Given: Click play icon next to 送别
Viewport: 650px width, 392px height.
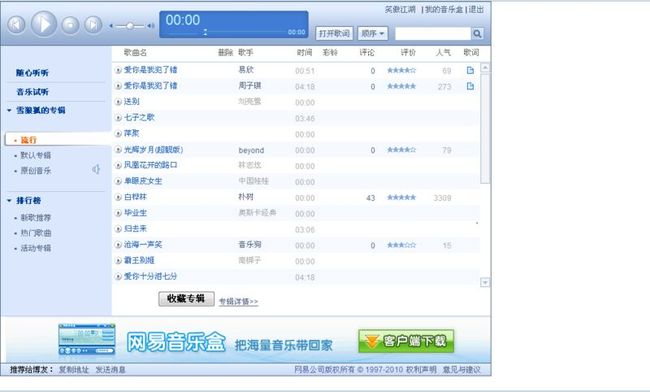Looking at the screenshot, I should [118, 102].
